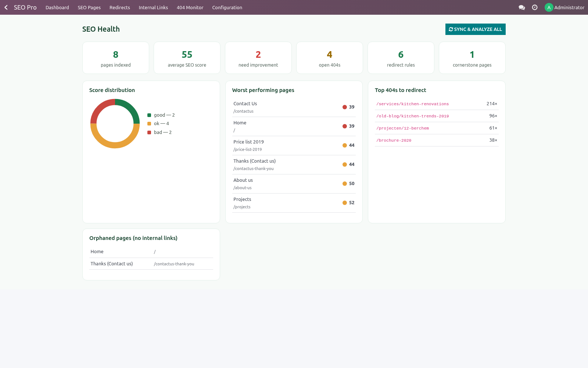Click the orange 'ok' legend swatch
Viewport: 588px width, 368px height.
149,124
